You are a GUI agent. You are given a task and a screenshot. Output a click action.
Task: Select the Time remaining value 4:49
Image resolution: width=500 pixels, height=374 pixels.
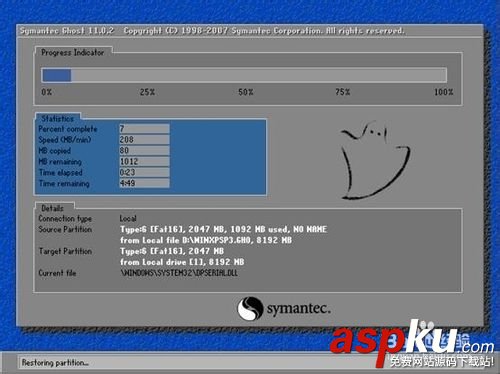tap(144, 183)
